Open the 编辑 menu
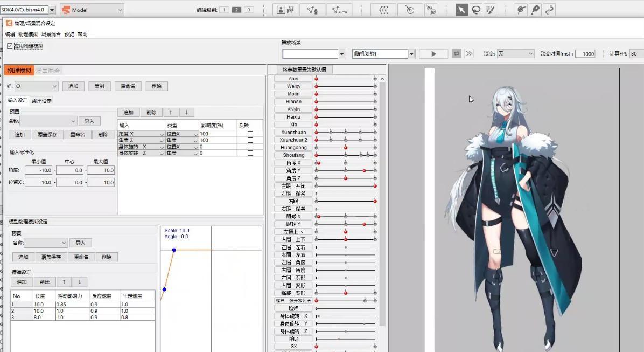644x352 pixels. pos(10,34)
